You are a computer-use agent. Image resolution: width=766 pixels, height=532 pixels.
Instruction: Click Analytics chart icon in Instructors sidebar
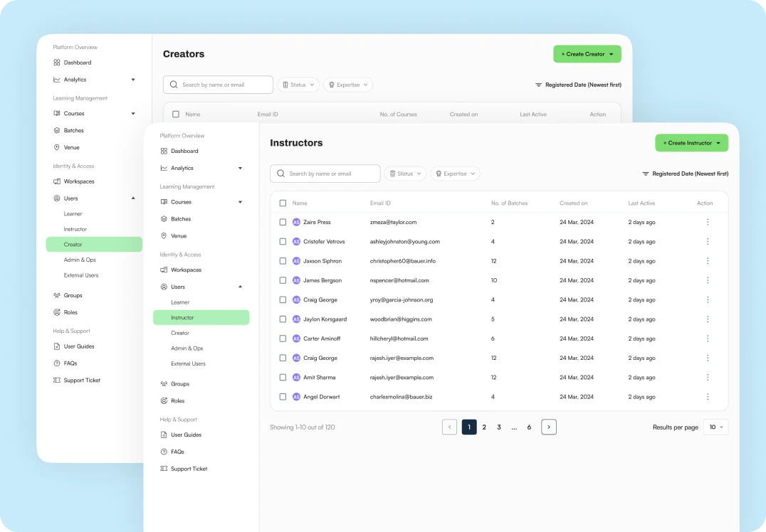[164, 168]
